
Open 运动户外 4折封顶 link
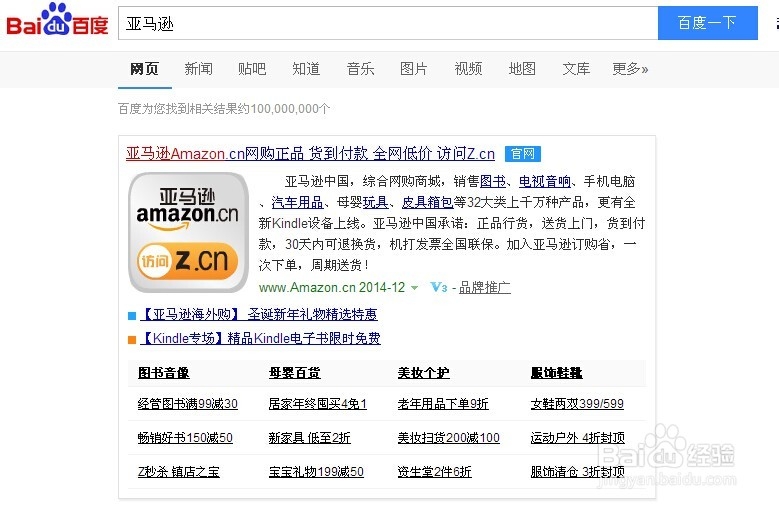tap(578, 437)
